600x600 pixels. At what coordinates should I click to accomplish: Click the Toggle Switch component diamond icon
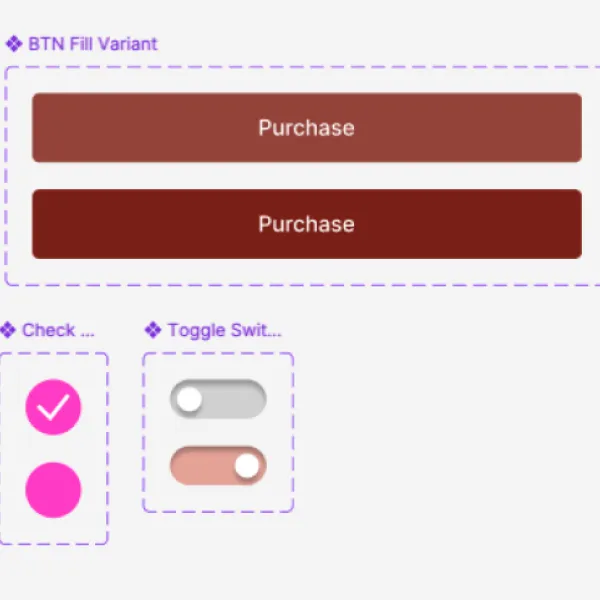(x=153, y=330)
